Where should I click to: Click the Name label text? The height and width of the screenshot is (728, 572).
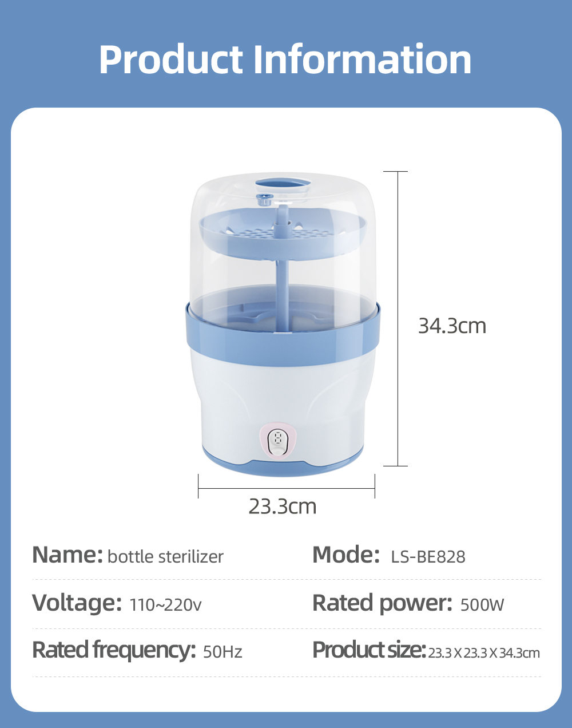point(67,555)
